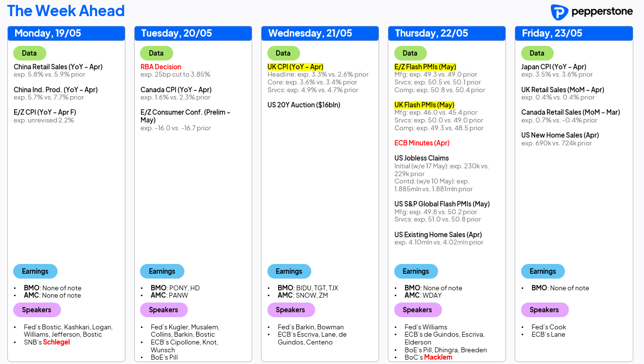
Task: Click The Week Ahead title
Action: pos(66,11)
